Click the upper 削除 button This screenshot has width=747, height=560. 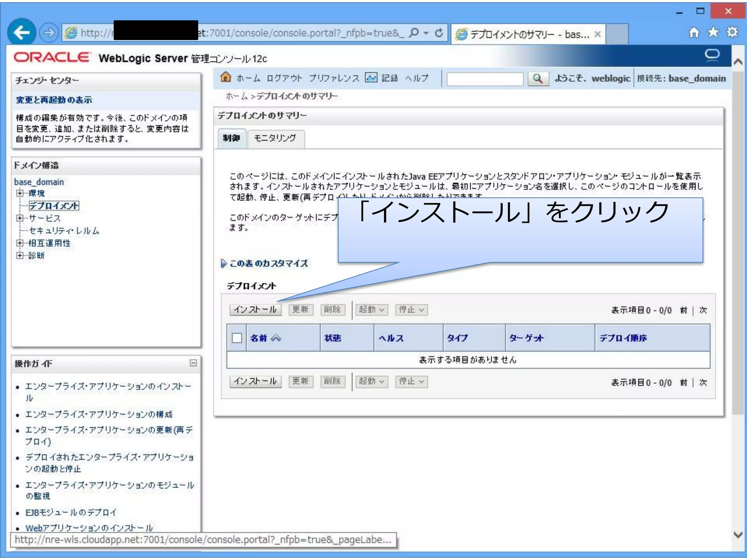[x=333, y=310]
